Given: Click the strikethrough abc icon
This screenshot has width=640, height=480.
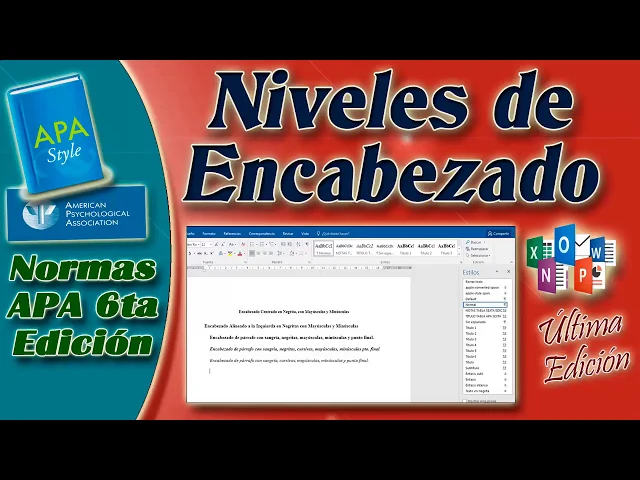Looking at the screenshot, I should tap(199, 253).
